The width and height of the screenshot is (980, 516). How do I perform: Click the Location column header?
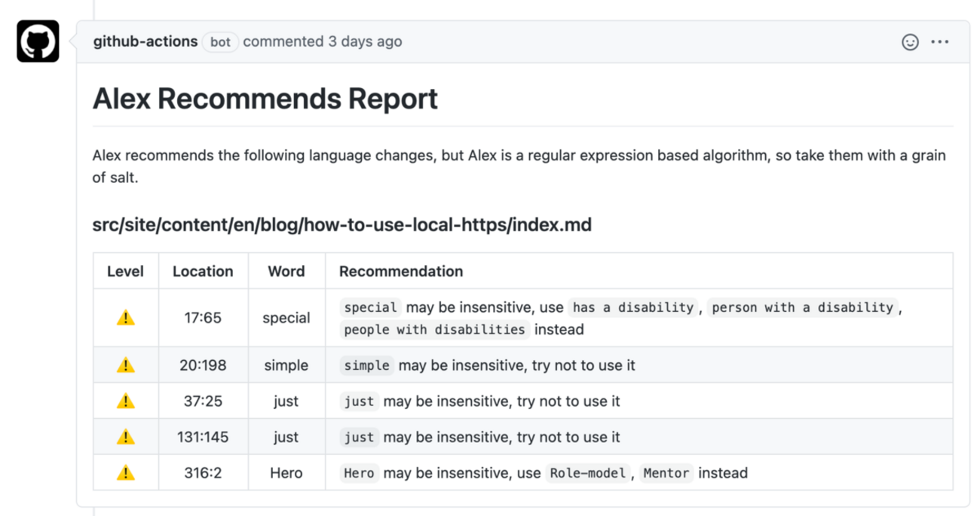(x=203, y=271)
